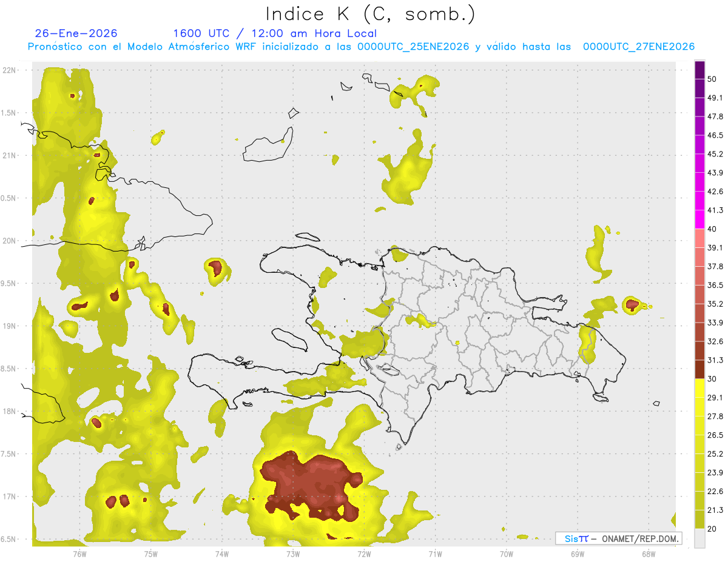This screenshot has height=562, width=728.
Task: Click the time '1600 UTC / 12:00 am Hora Local'
Action: 275,33
